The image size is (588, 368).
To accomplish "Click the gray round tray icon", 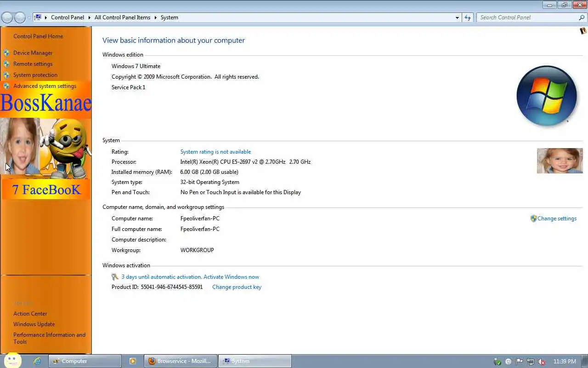I will point(508,362).
